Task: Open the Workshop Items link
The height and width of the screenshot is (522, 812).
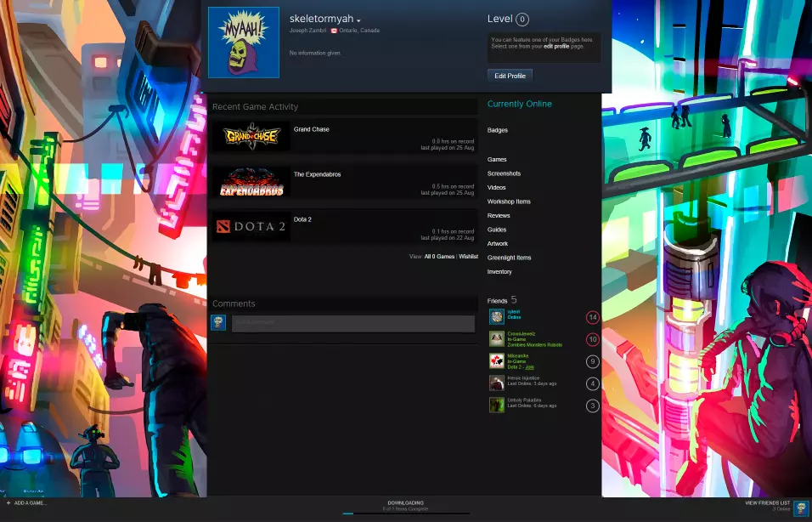Action: (509, 201)
